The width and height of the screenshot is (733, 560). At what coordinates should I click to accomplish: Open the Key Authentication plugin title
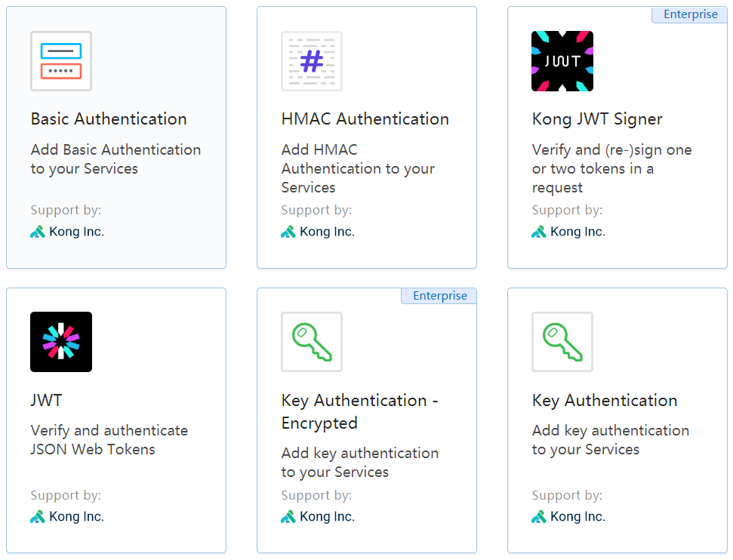[605, 400]
